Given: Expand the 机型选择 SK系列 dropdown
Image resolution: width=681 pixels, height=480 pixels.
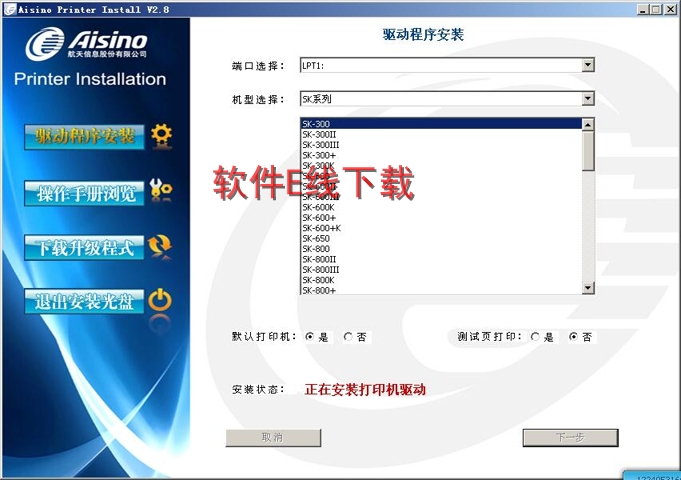Looking at the screenshot, I should [x=588, y=100].
